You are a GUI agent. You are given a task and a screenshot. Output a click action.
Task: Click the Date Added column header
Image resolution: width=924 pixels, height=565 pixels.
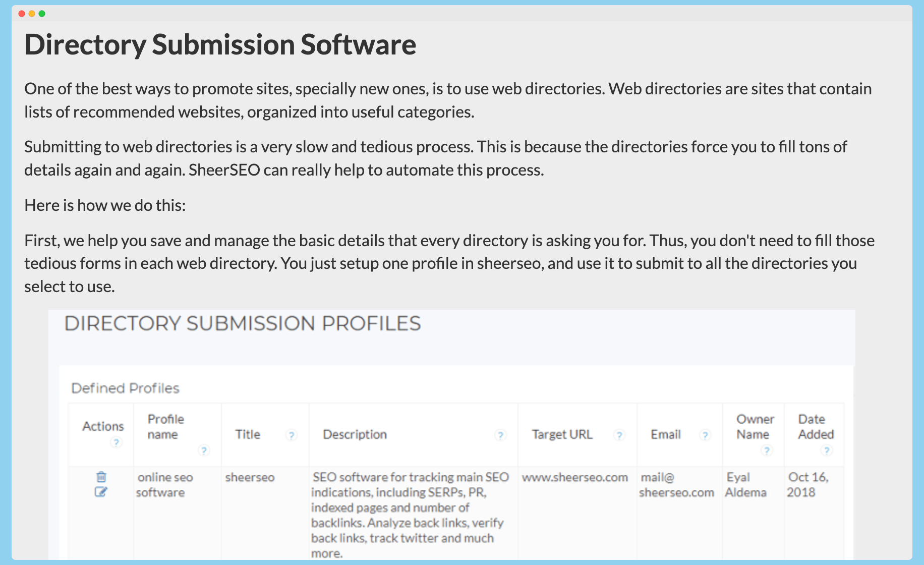[816, 427]
